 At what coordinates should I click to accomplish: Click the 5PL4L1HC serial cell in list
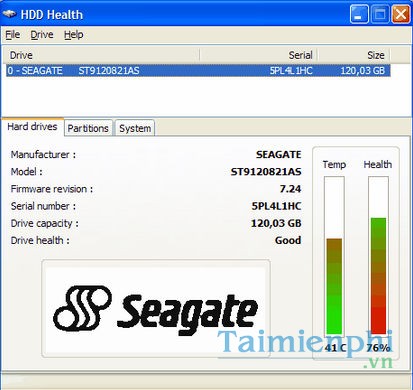(291, 71)
